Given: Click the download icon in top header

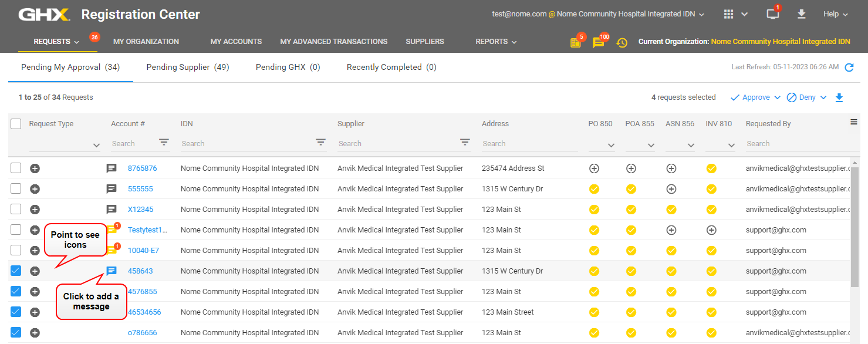Looking at the screenshot, I should [802, 14].
